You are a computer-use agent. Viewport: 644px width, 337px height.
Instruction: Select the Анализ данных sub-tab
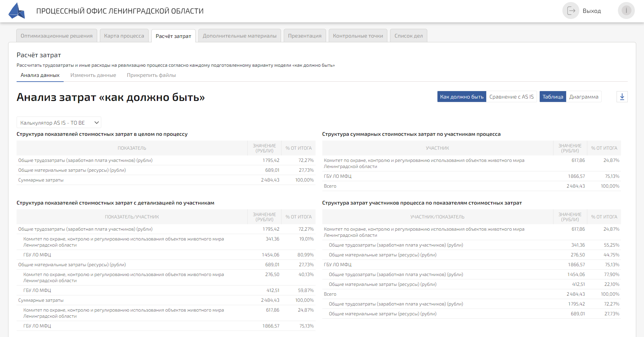(x=40, y=75)
